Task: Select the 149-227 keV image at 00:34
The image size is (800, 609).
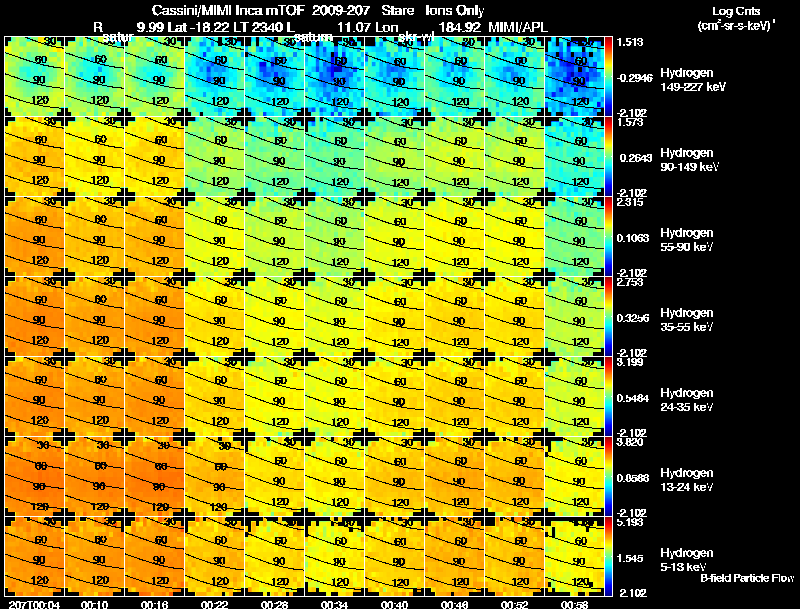Action: click(335, 76)
